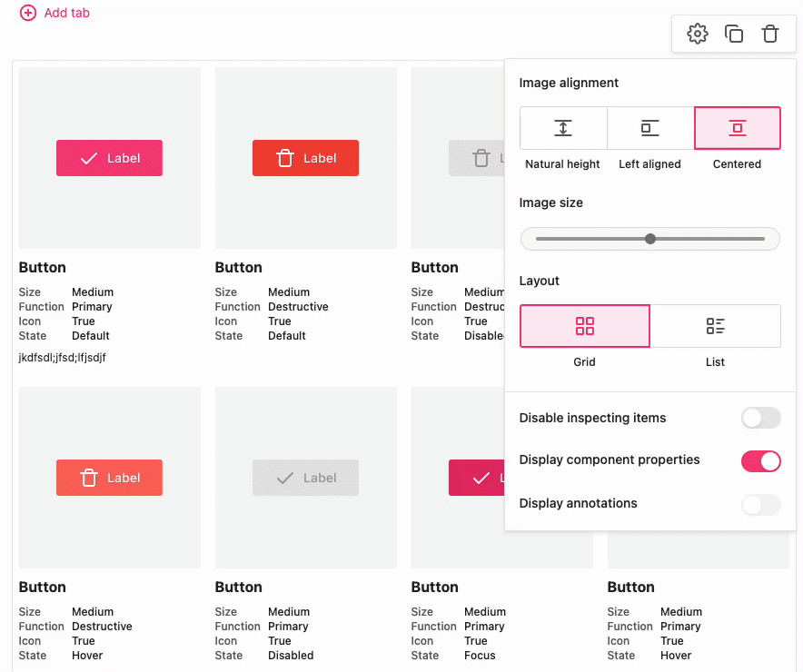Adjust the Image size slider handle
Image resolution: width=803 pixels, height=672 pixels.
[650, 239]
